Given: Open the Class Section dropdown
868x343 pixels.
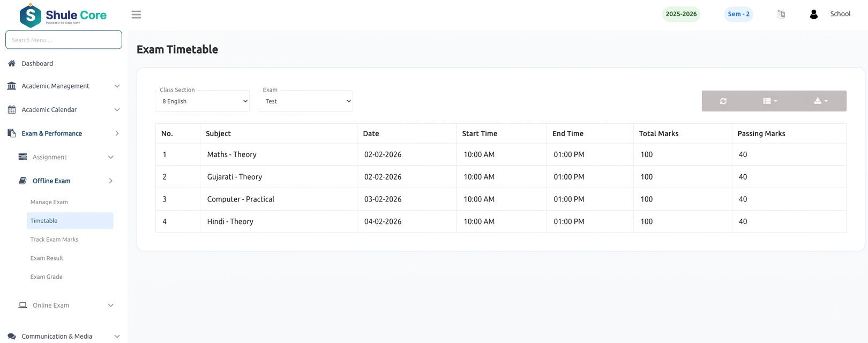Looking at the screenshot, I should point(203,101).
